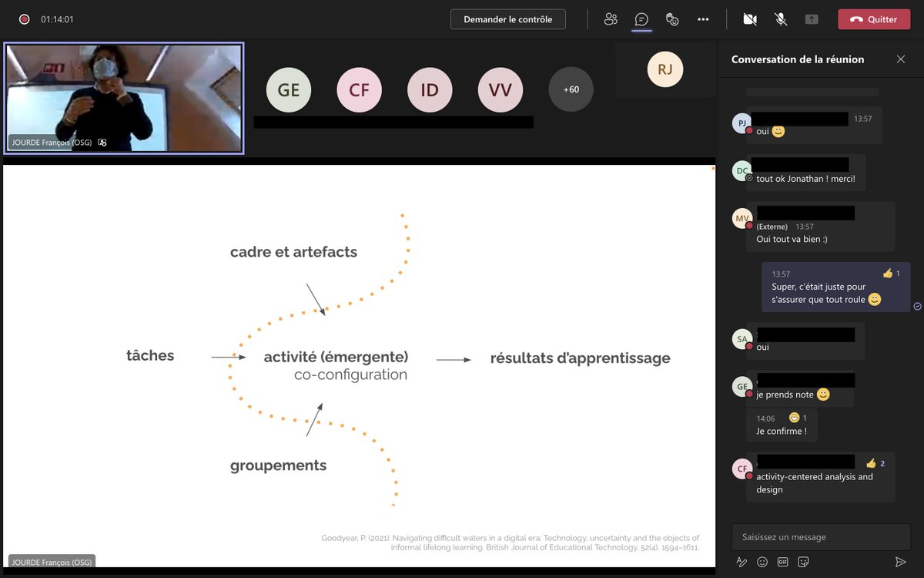Viewport: 924px width, 578px height.
Task: Toggle the conversation chat panel
Action: click(641, 19)
